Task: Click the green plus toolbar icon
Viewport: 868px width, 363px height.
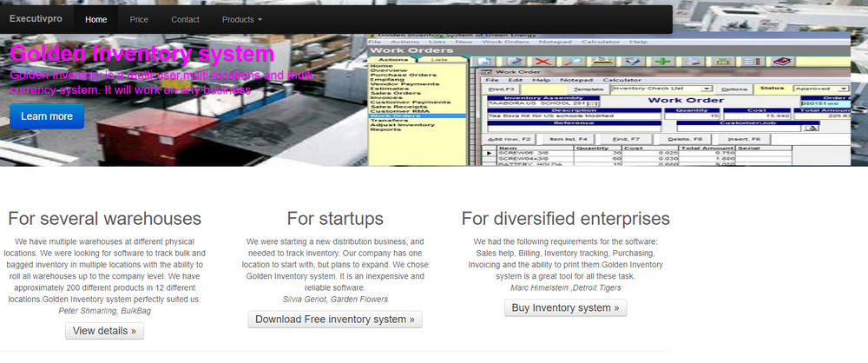Action: [x=662, y=62]
